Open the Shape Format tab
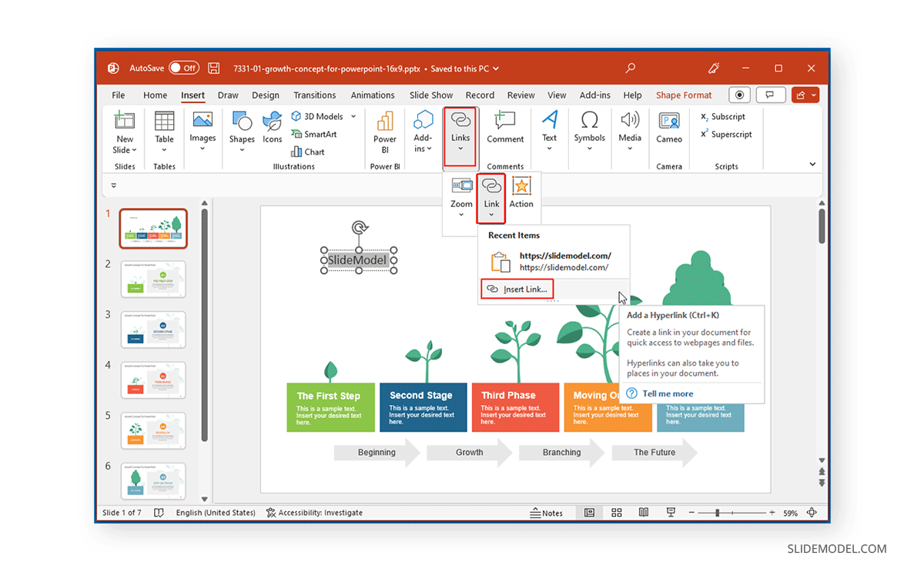 (684, 95)
